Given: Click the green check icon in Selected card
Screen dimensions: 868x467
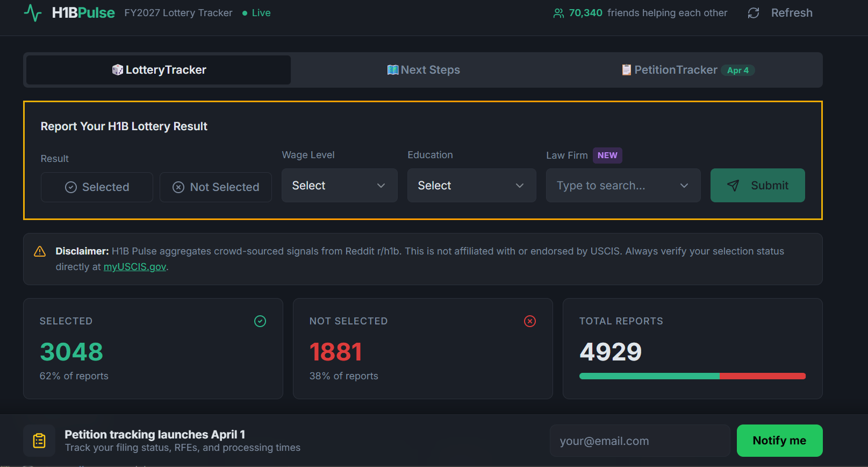Looking at the screenshot, I should [x=260, y=321].
